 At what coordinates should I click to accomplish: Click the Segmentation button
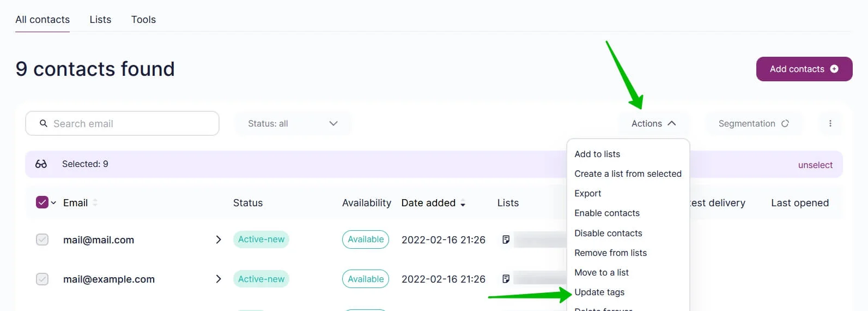[754, 123]
